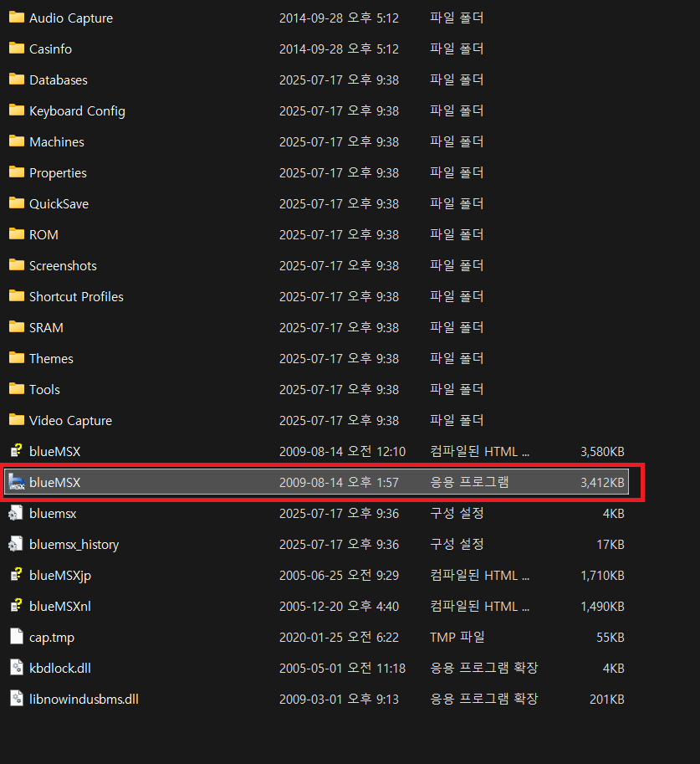The height and width of the screenshot is (764, 700).
Task: Select the "QuickSave" folder name
Action: [x=59, y=203]
